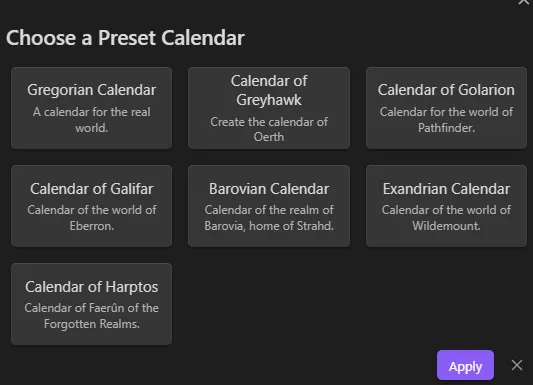Click the 'Choose a Preset Calendar' heading
Viewport: 533px width, 385px height.
pos(125,38)
